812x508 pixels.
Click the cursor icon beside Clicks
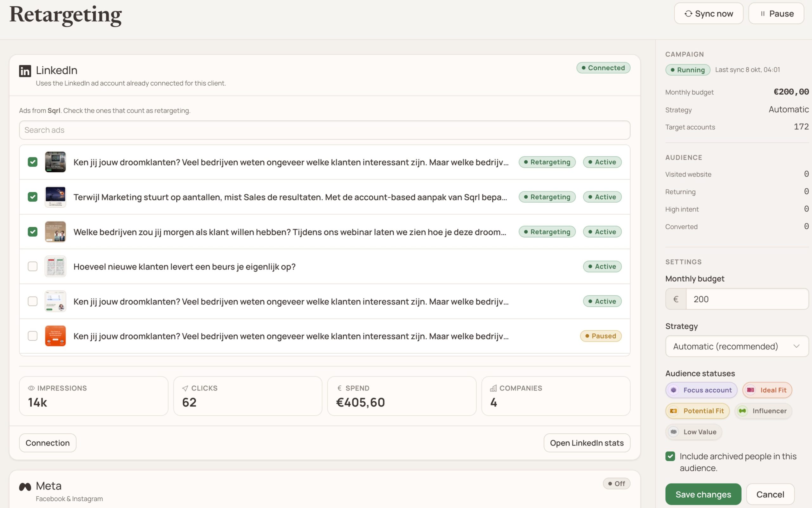tap(185, 388)
